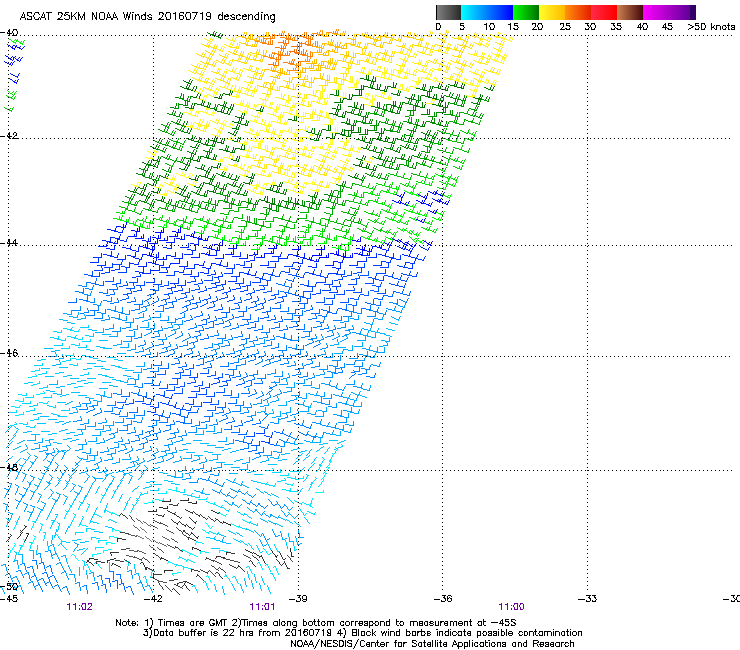Click the green 15-20 knots legend swatch
The image size is (740, 650).
(525, 12)
